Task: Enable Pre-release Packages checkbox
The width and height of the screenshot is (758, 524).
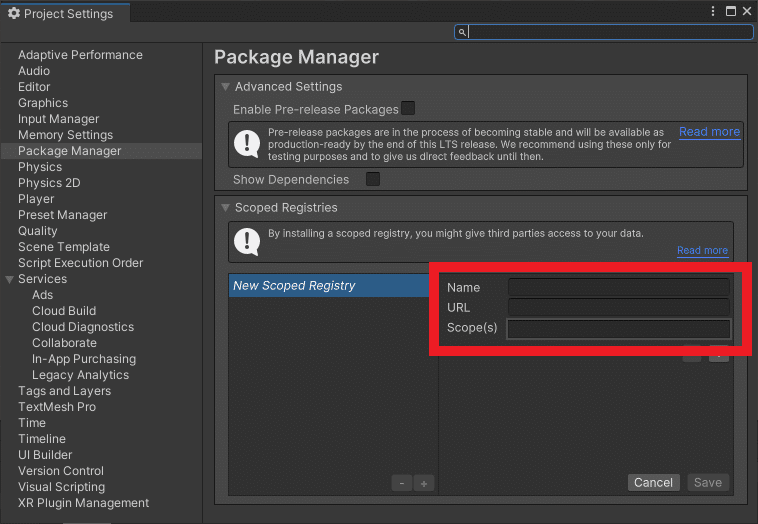Action: click(x=408, y=108)
